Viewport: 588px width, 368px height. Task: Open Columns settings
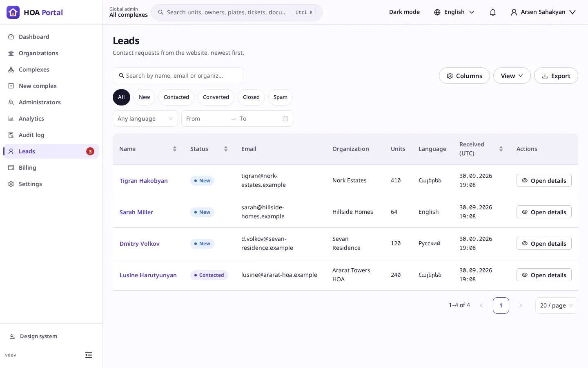(464, 76)
